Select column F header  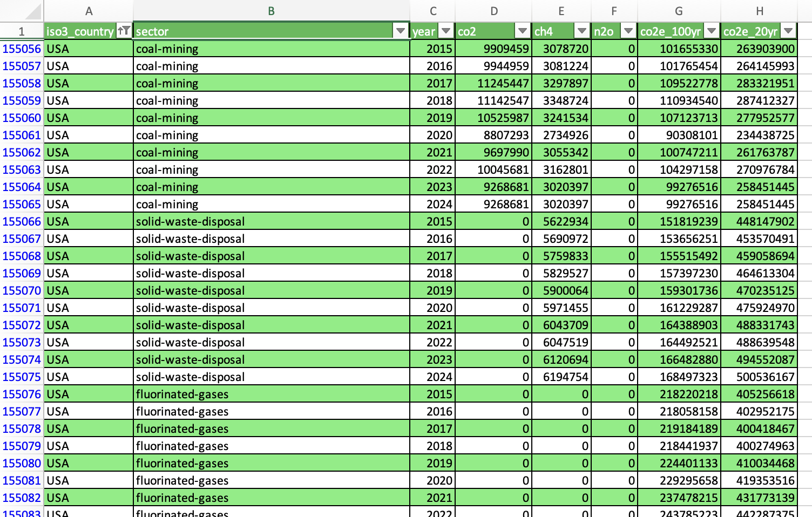coord(614,11)
